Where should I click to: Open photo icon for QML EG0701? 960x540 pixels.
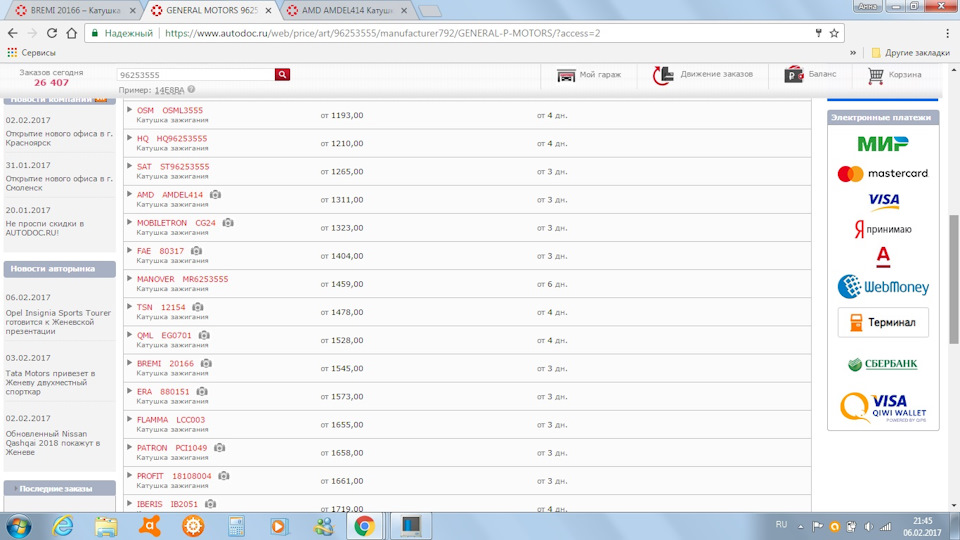pos(204,336)
